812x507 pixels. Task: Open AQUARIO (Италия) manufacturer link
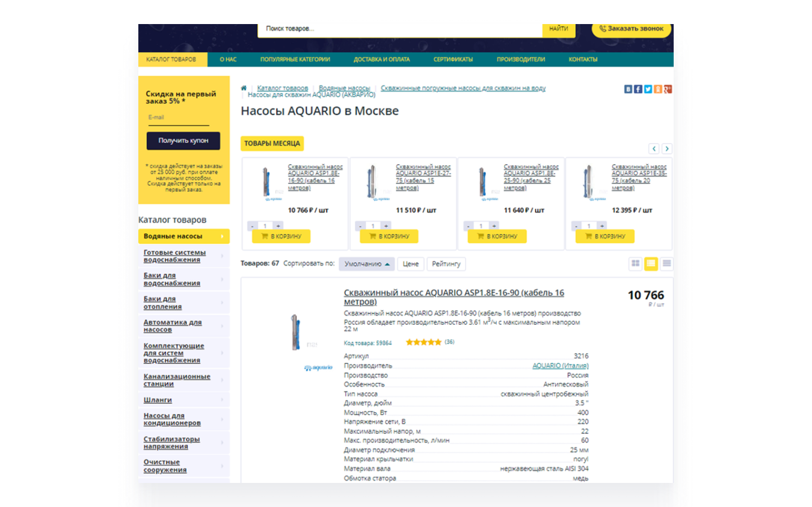(x=561, y=366)
